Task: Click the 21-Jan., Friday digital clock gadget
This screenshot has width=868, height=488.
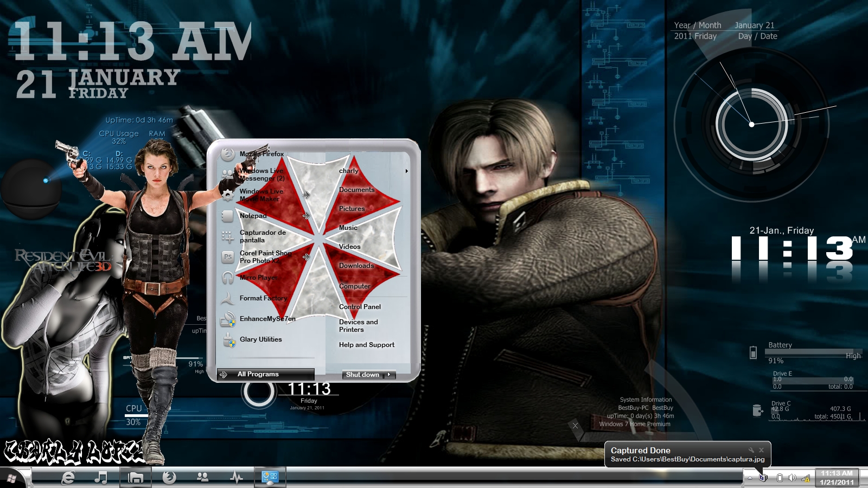Action: tap(797, 255)
